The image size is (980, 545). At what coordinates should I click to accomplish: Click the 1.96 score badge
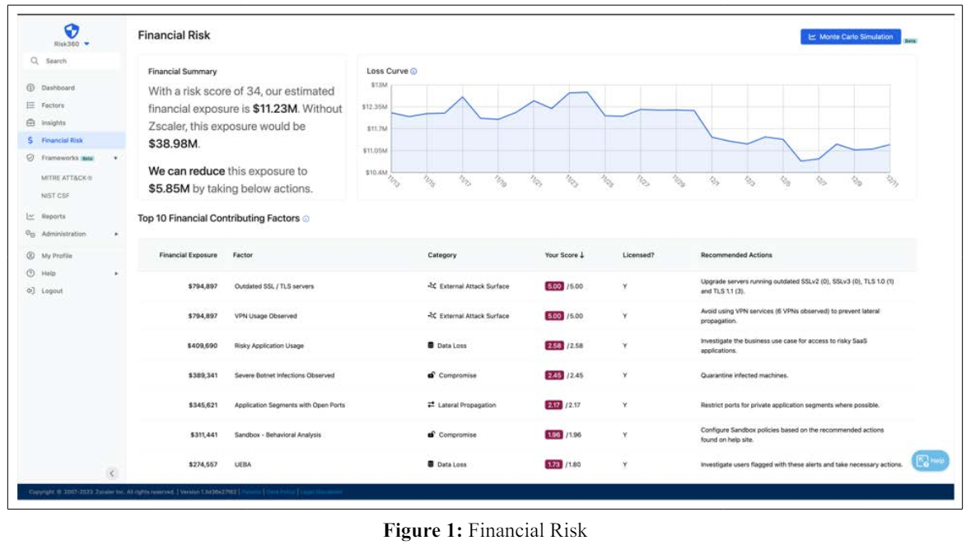(553, 435)
